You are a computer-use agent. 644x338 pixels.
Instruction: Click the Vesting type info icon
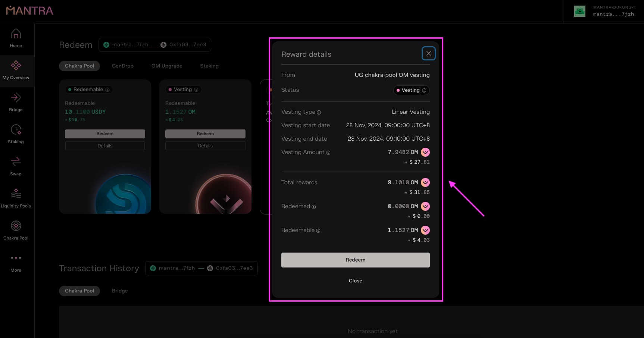(319, 112)
